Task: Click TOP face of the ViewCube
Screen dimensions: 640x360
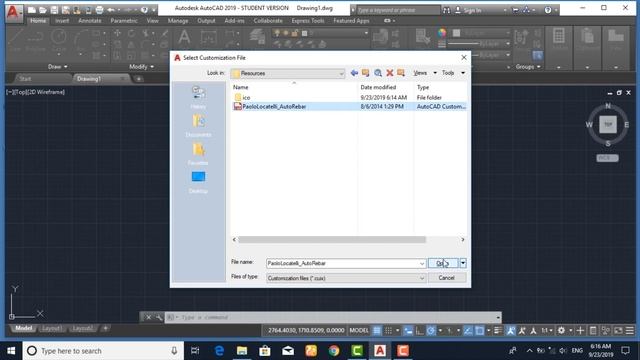Action: [x=608, y=124]
